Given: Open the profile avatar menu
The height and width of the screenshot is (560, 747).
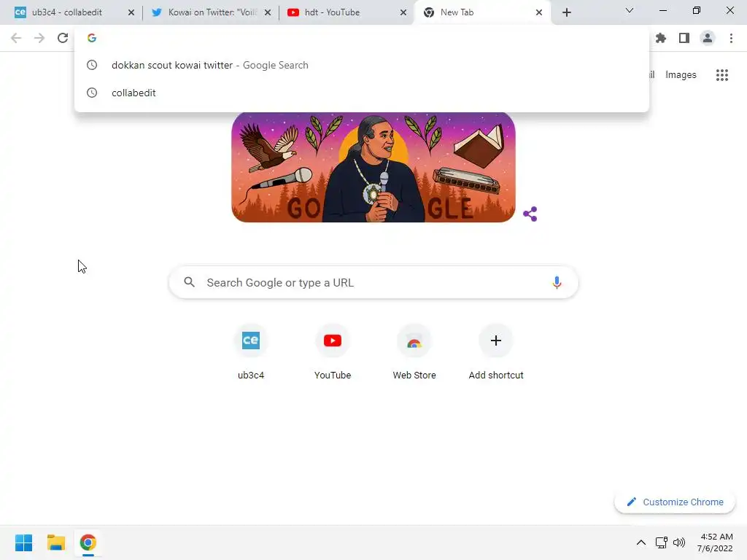Looking at the screenshot, I should (x=708, y=38).
